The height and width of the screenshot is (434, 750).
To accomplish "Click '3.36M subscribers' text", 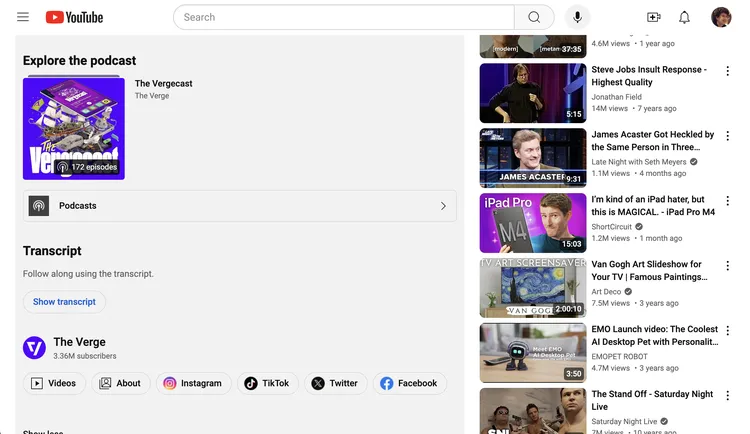I will tap(85, 356).
